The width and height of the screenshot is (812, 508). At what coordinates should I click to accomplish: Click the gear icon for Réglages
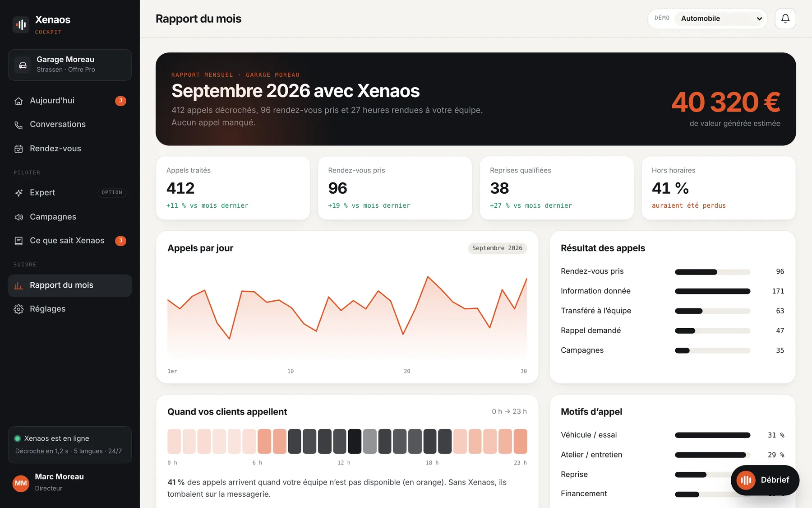[18, 309]
